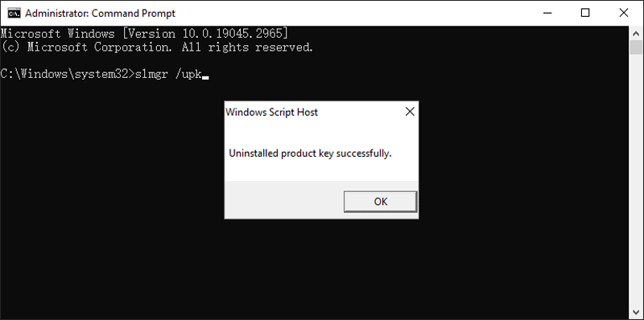
Task: Maximize the Command Prompt window
Action: click(x=585, y=13)
